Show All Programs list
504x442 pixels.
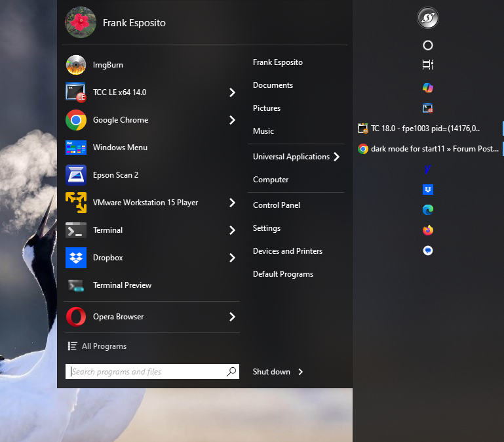click(97, 346)
